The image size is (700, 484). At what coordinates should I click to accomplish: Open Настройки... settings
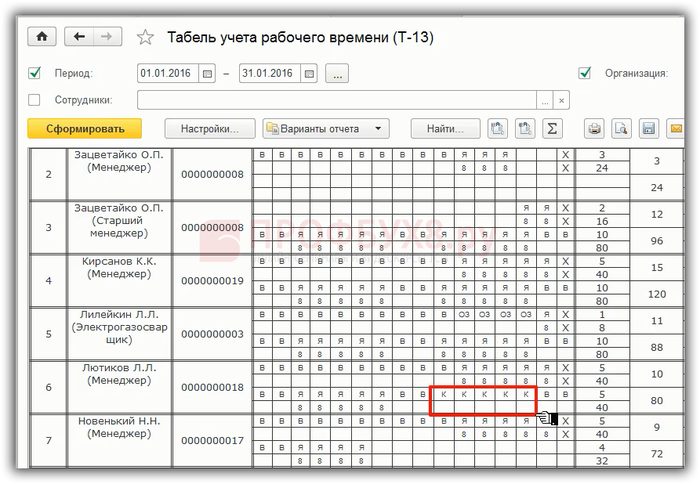(x=210, y=129)
